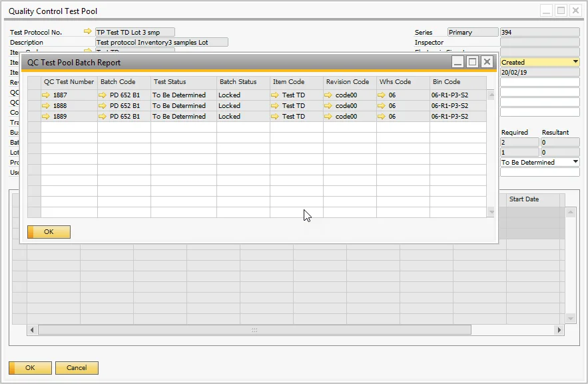
Task: Open the Test Protocol No. link arrow
Action: pyautogui.click(x=87, y=31)
